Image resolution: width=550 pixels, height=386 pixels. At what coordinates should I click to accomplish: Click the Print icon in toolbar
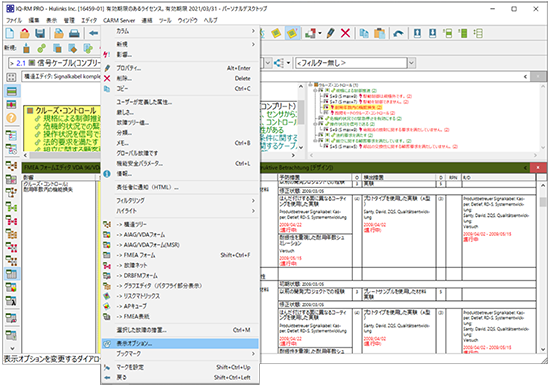tap(74, 33)
